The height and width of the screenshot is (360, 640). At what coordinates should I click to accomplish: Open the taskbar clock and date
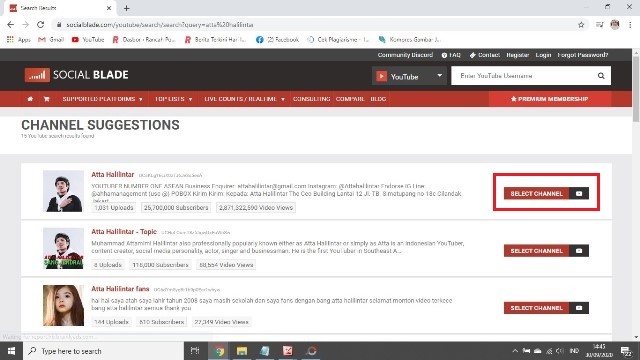(599, 351)
